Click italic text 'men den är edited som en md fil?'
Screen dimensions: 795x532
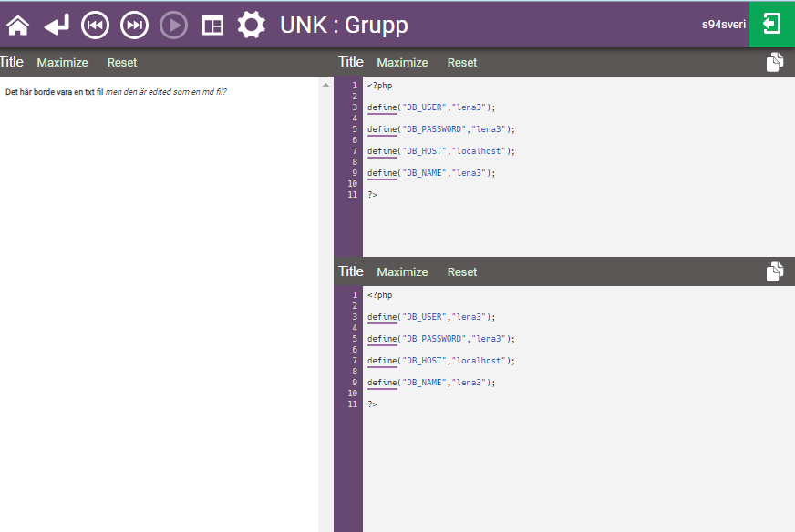pos(166,92)
